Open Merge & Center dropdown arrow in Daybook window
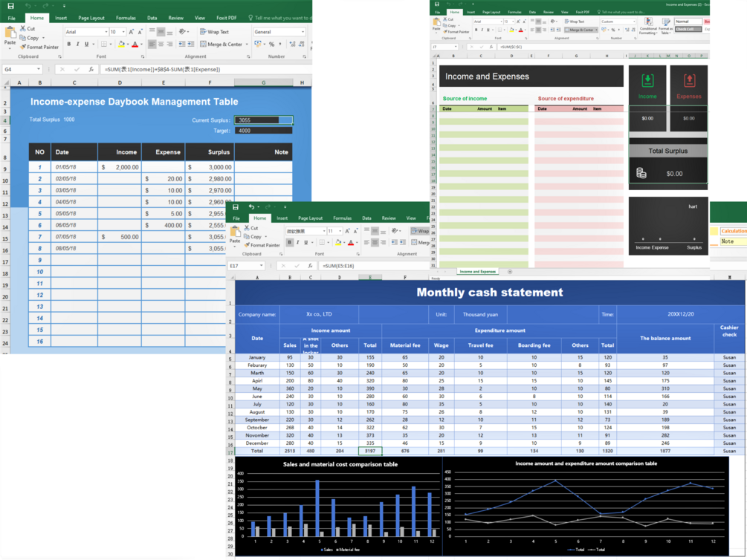The image size is (747, 560). coord(247,45)
